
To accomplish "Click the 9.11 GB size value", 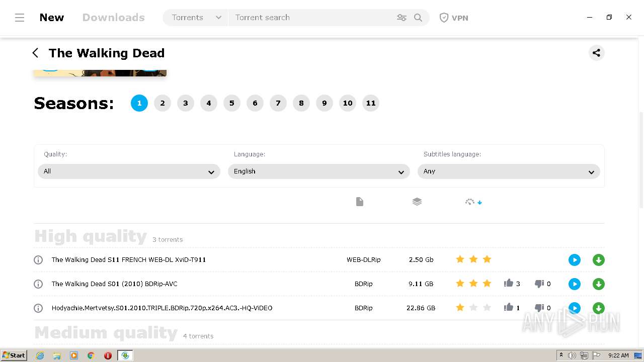I will 421,284.
